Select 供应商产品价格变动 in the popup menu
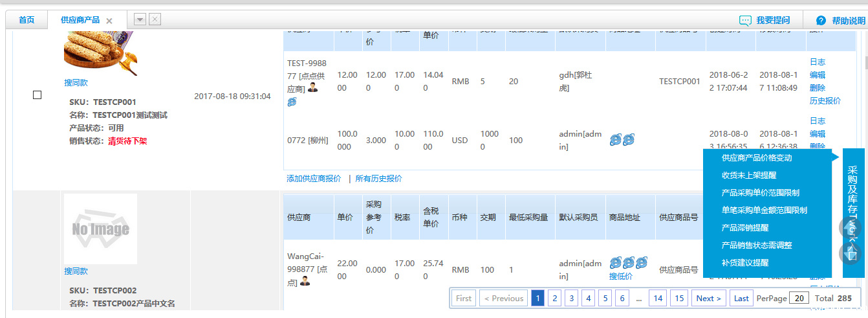 (x=757, y=157)
